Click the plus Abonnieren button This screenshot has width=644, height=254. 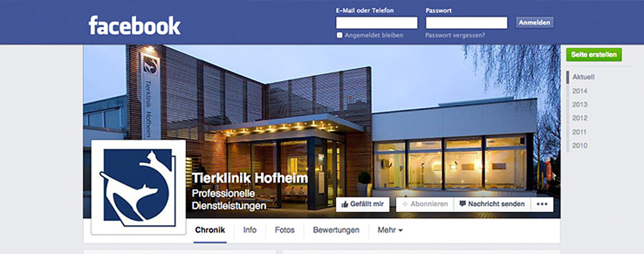(x=425, y=204)
